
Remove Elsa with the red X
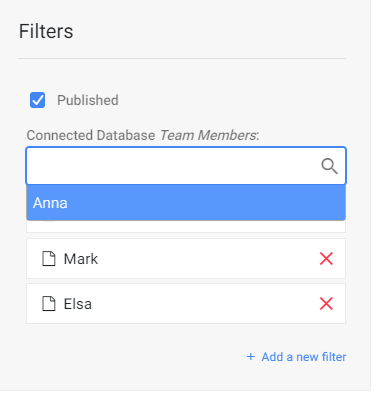[326, 304]
